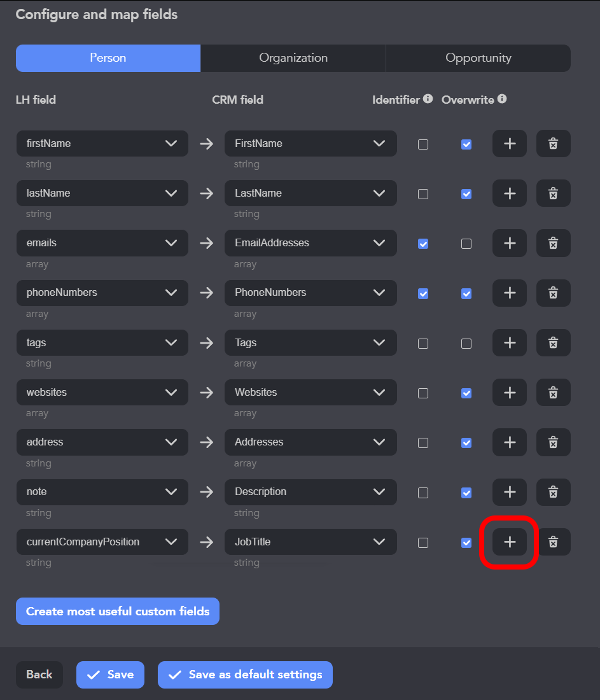Click Create most useful custom fields
This screenshot has height=700, width=600.
[118, 612]
